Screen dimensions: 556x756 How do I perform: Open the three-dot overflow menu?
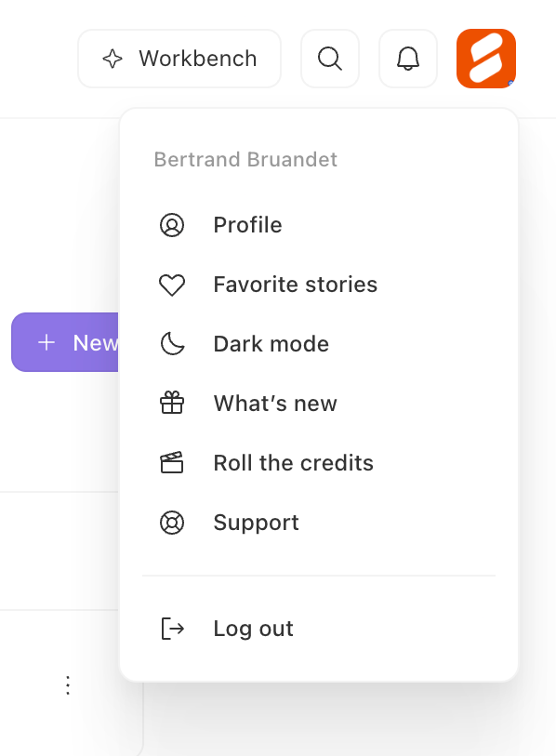pyautogui.click(x=68, y=685)
